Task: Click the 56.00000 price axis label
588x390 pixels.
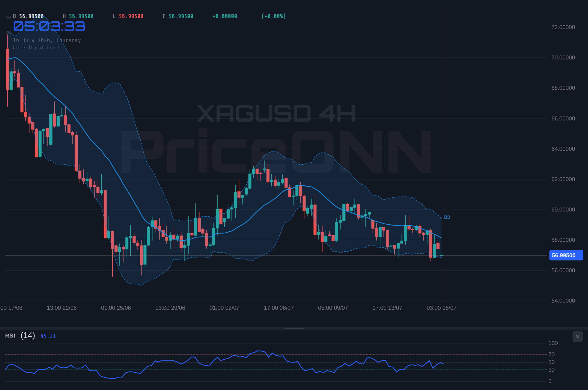Action: (x=563, y=270)
